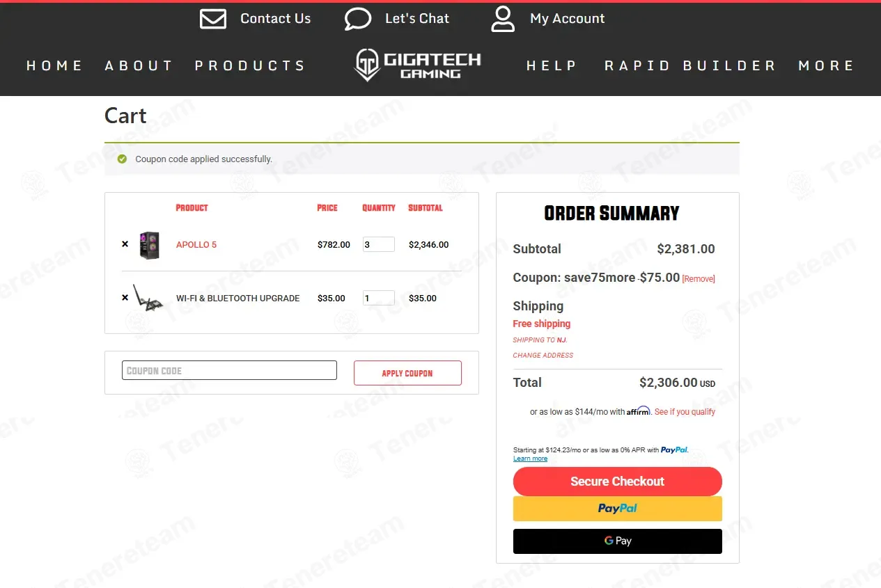Go to the Home menu

point(54,65)
